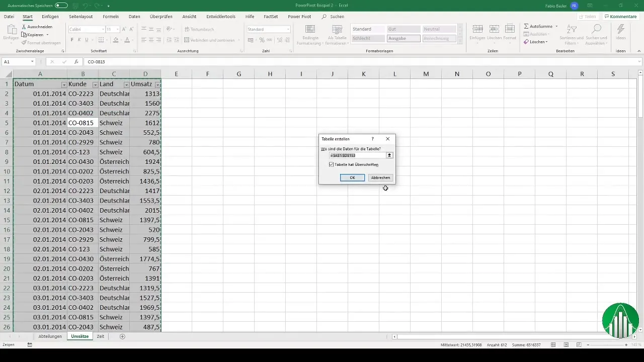Open the Umsatz column filter dropdown
644x362 pixels.
157,84
